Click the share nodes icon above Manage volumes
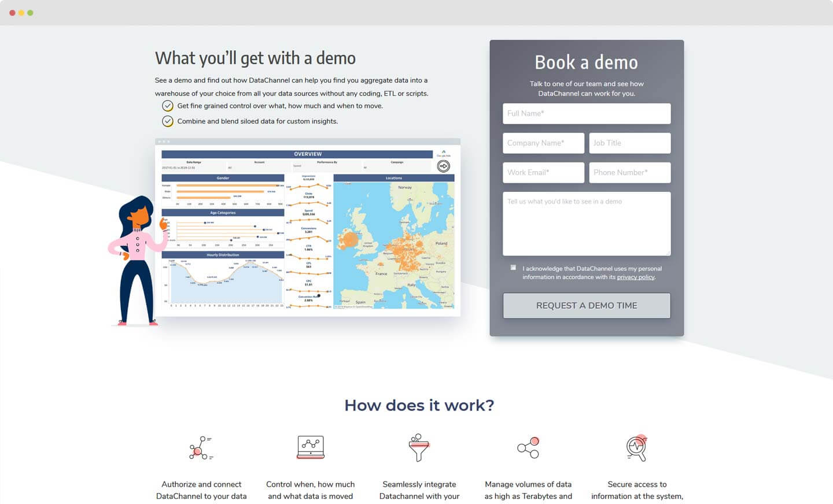Image resolution: width=833 pixels, height=504 pixels. (528, 448)
